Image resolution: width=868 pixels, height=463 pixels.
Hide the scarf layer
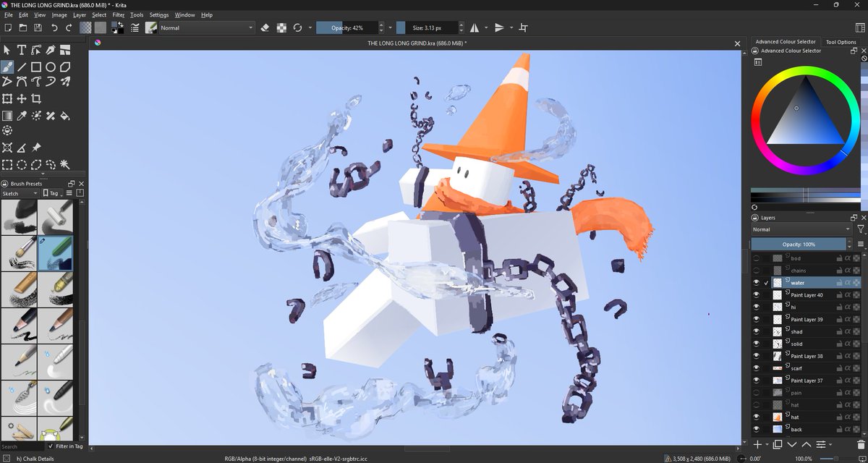click(757, 368)
